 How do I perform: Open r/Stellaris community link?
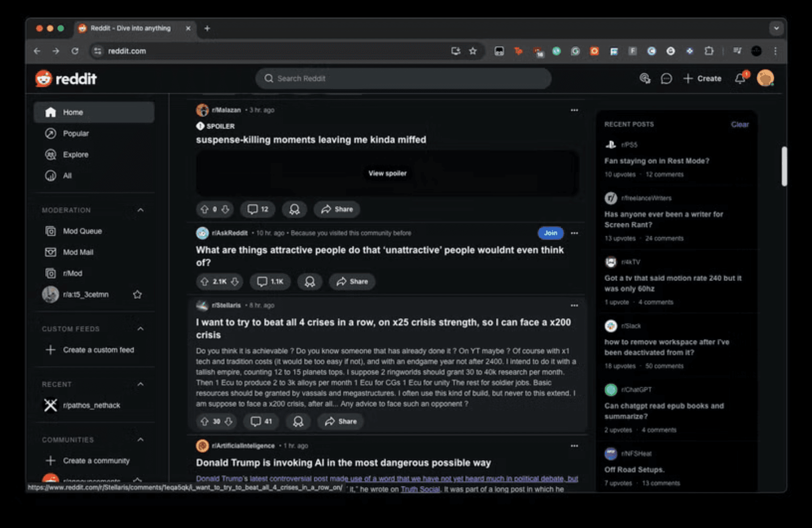[226, 305]
